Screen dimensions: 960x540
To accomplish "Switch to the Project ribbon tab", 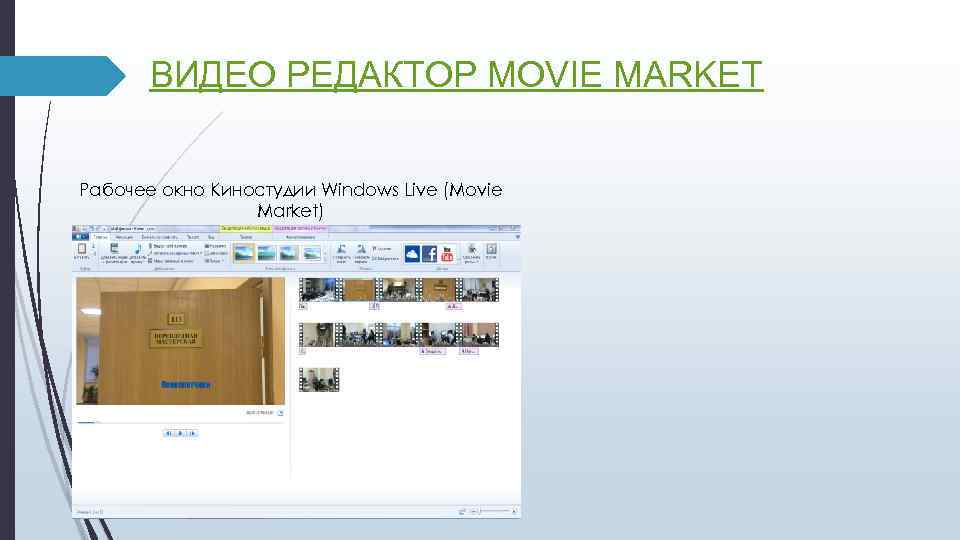I will click(193, 236).
